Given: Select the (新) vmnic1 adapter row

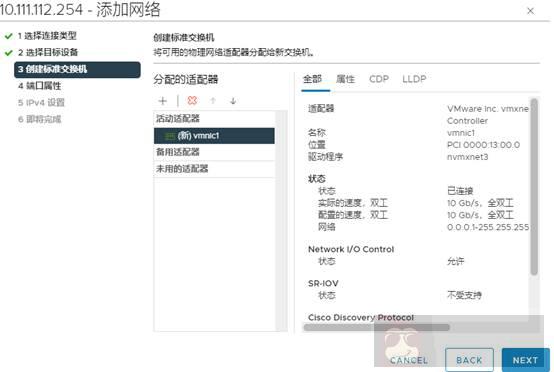Looking at the screenshot, I should tap(214, 136).
